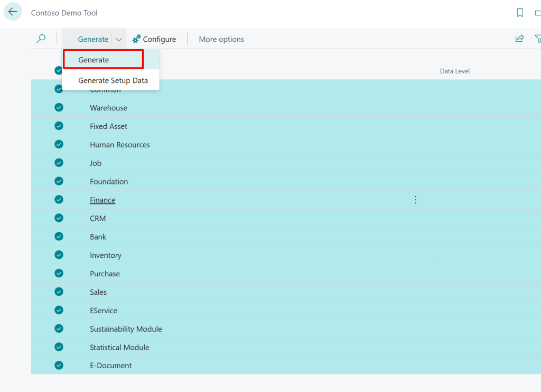The image size is (541, 392).
Task: Toggle the check mark beside Sustainability Module
Action: [59, 329]
